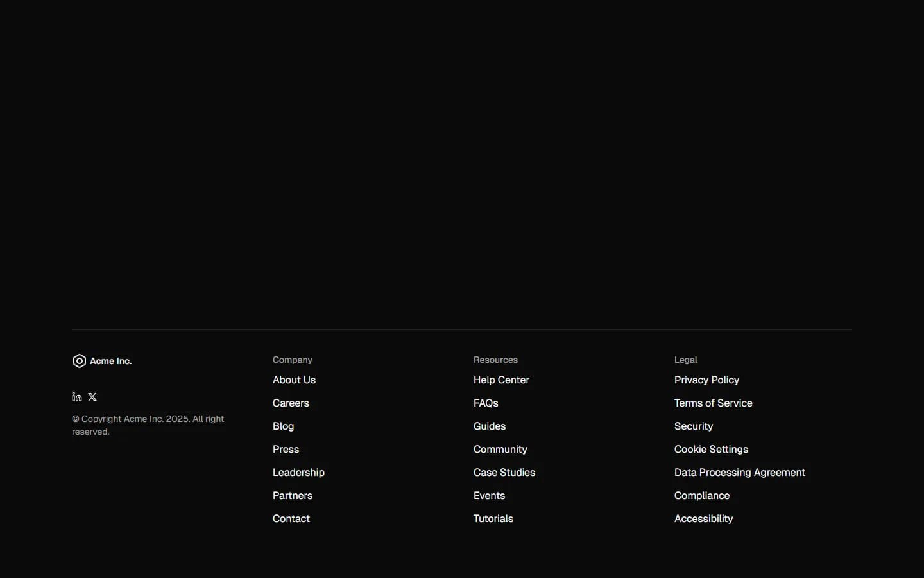Open the Data Processing Agreement
Image resolution: width=924 pixels, height=578 pixels.
pyautogui.click(x=739, y=472)
